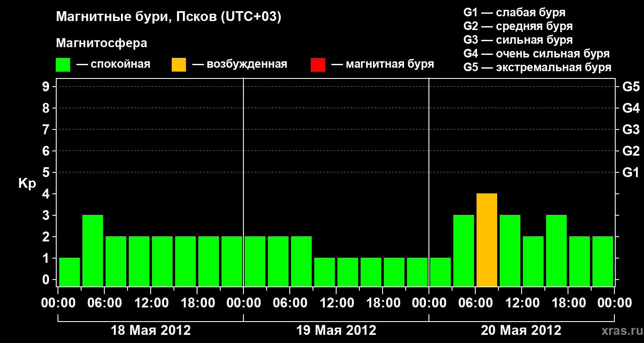Click the 09:00–12:00 Kp 1 bar on 19 May
Viewport: 644px width, 343px height.
(x=325, y=272)
